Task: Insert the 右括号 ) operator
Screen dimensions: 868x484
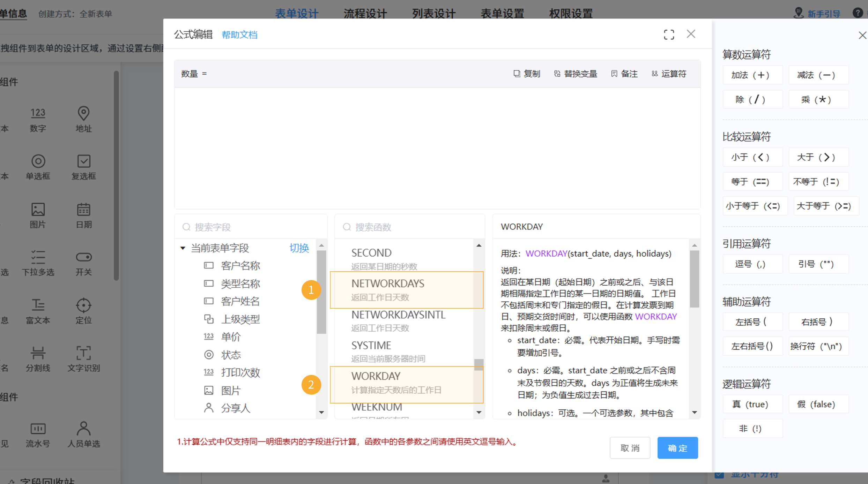Action: coord(818,322)
